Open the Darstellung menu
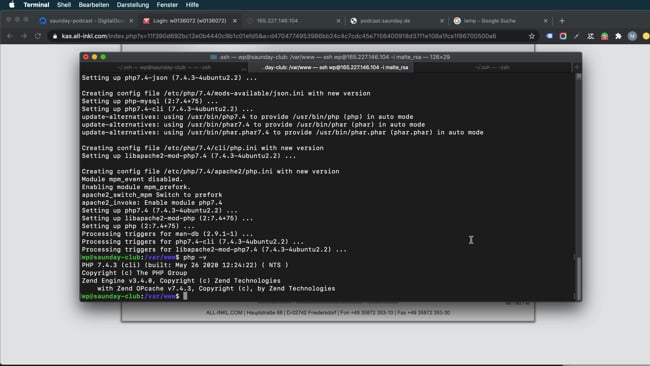The width and height of the screenshot is (650, 366). (x=133, y=5)
